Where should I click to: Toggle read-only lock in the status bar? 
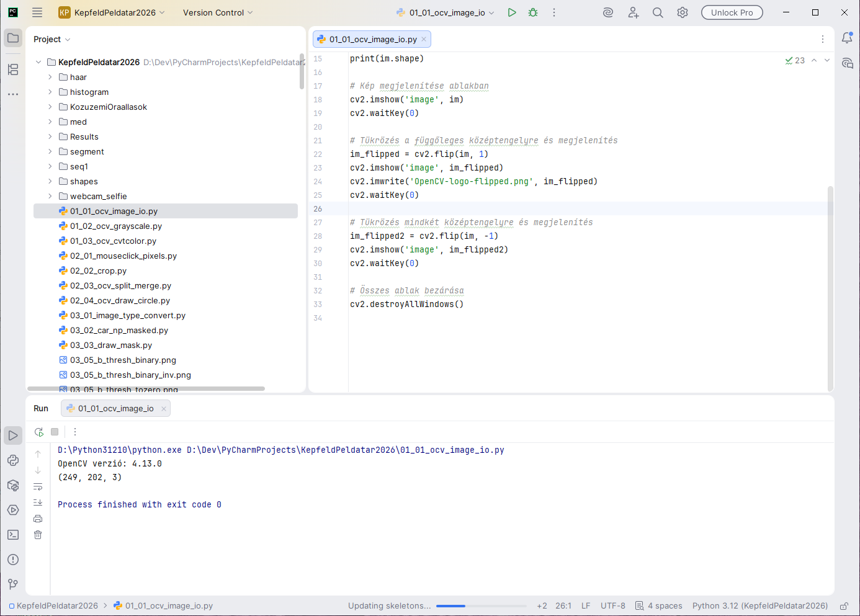tap(844, 606)
